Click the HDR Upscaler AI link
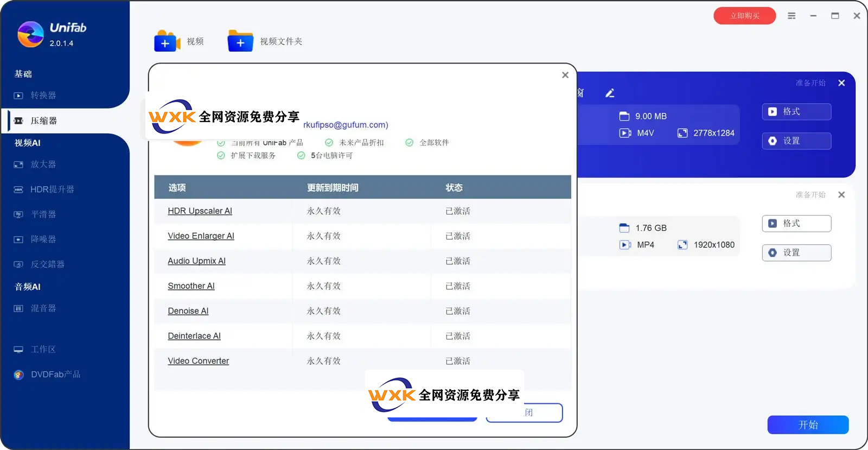This screenshot has width=868, height=450. (200, 211)
